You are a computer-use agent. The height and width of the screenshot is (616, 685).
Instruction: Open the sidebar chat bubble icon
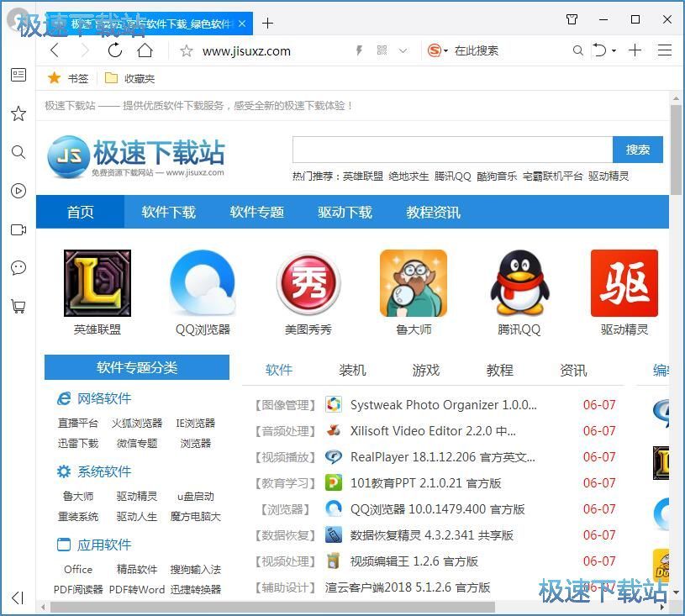(x=18, y=268)
